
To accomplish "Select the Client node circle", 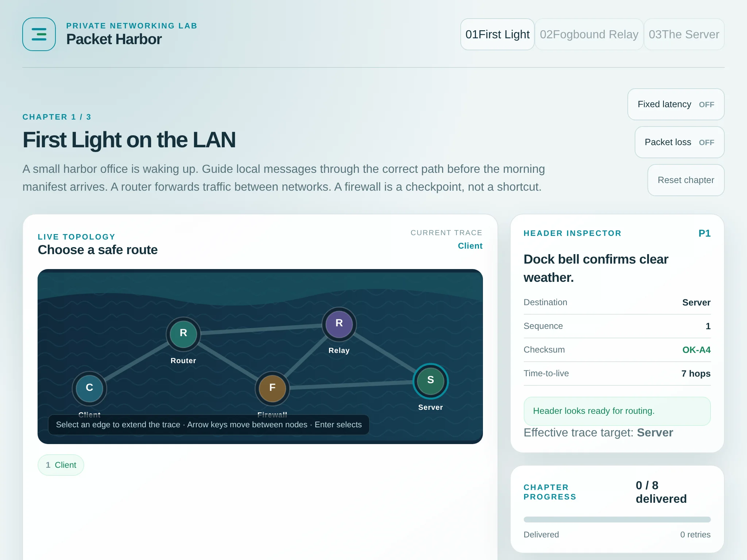I will point(89,388).
